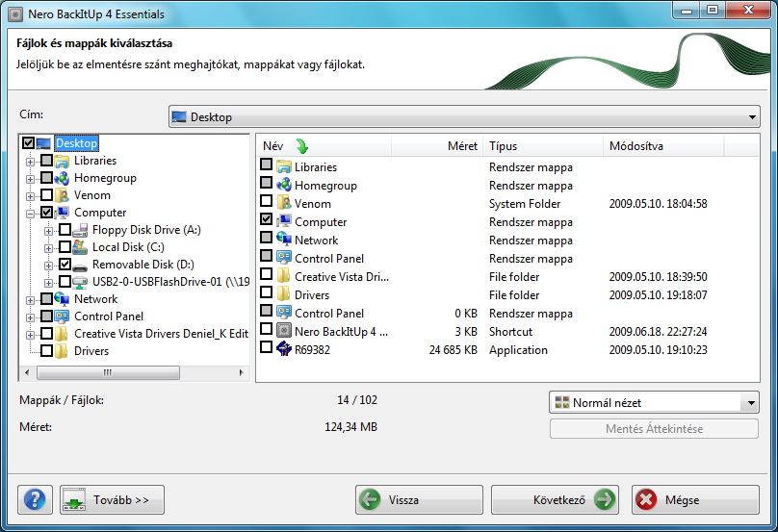This screenshot has width=778, height=532.
Task: Sort the list by the Módosítva column
Action: (635, 146)
